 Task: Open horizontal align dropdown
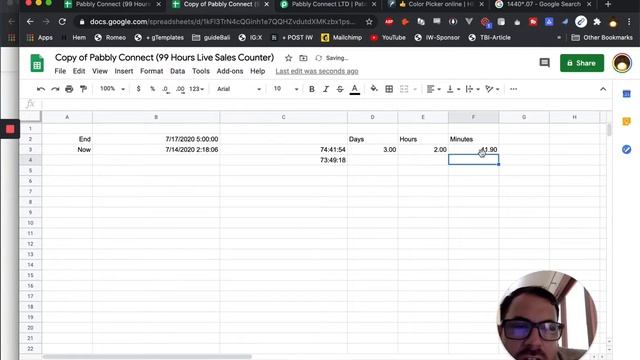(433, 89)
